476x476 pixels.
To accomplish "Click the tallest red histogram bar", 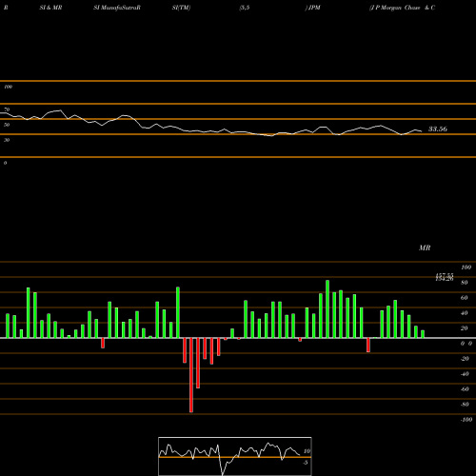I will (191, 375).
